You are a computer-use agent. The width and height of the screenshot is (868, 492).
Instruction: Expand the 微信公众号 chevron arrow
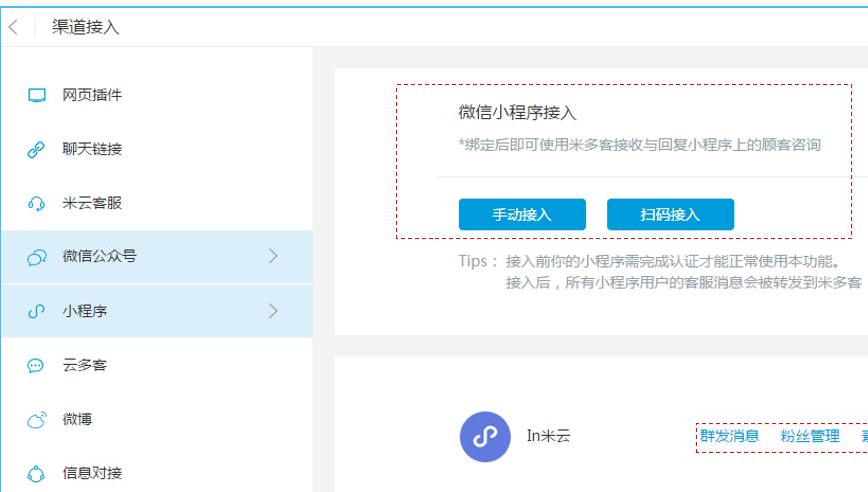coord(273,256)
